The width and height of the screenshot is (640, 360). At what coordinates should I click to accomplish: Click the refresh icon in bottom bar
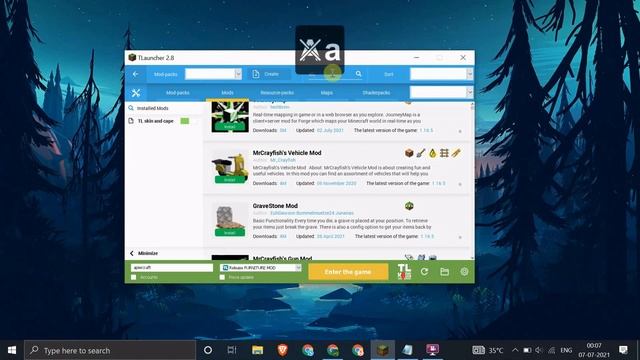pyautogui.click(x=424, y=271)
